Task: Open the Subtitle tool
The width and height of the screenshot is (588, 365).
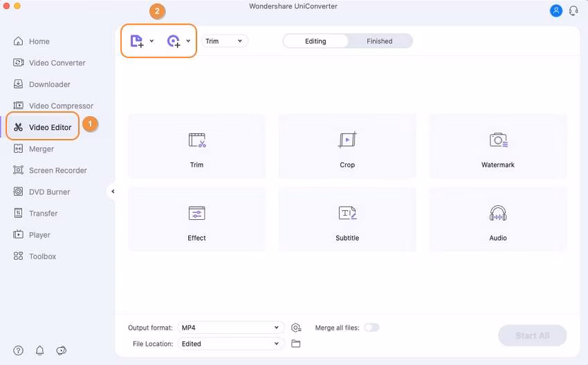Action: coord(347,219)
